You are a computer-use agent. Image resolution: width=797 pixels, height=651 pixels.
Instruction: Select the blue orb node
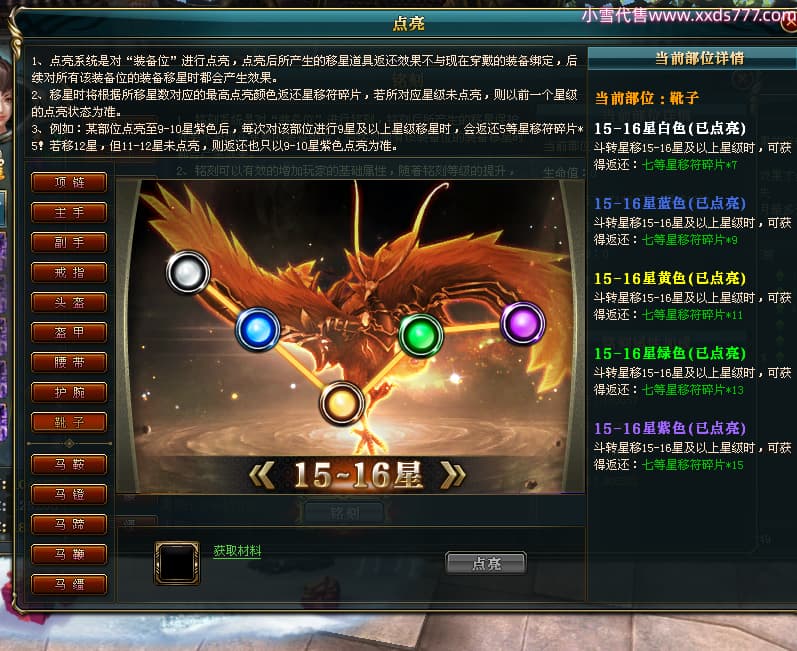258,329
